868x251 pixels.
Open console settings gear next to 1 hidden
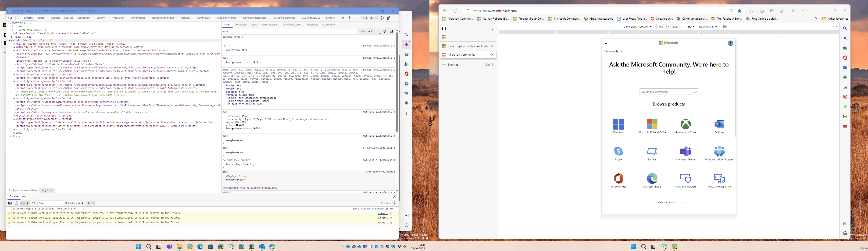395,203
